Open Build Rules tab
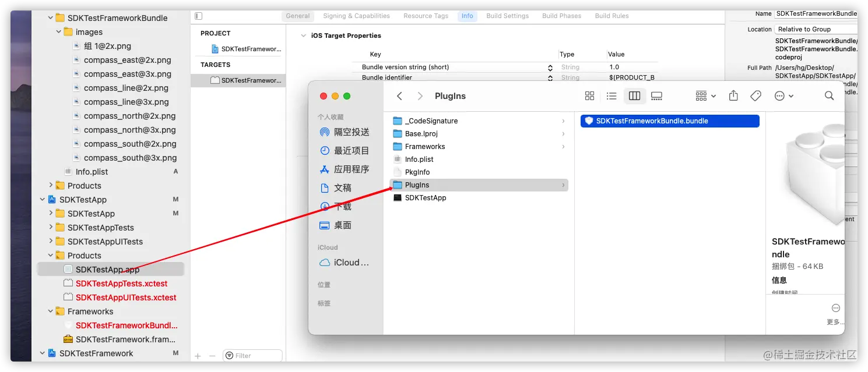This screenshot has height=372, width=868. pyautogui.click(x=612, y=16)
